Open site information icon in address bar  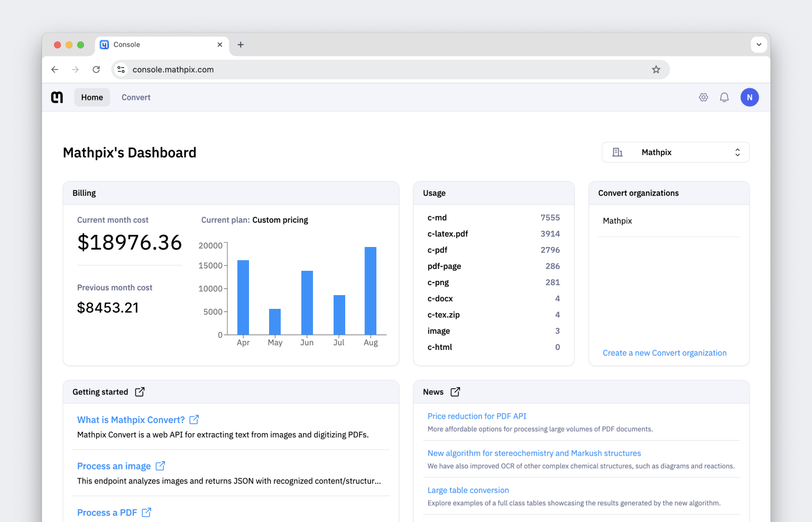(x=121, y=69)
